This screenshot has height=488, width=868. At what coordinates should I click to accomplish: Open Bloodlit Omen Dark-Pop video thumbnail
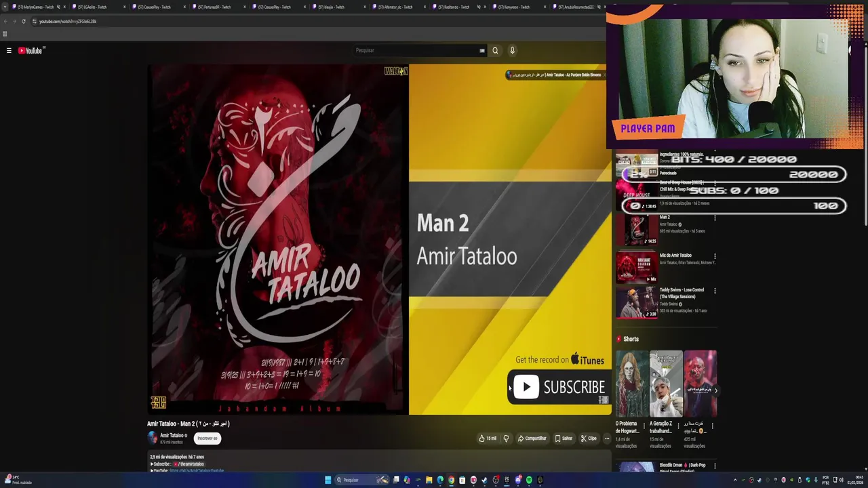click(636, 468)
